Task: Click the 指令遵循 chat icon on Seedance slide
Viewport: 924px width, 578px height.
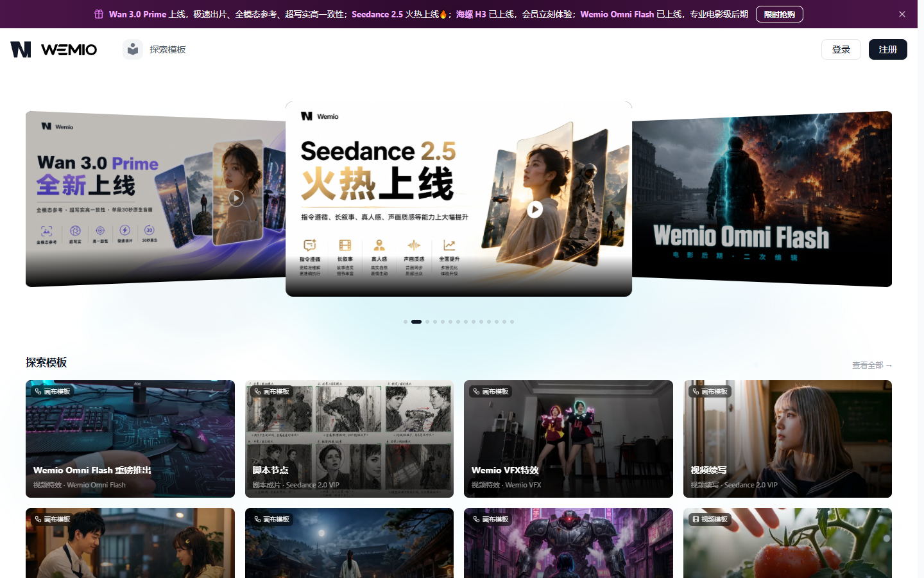Action: [x=310, y=245]
